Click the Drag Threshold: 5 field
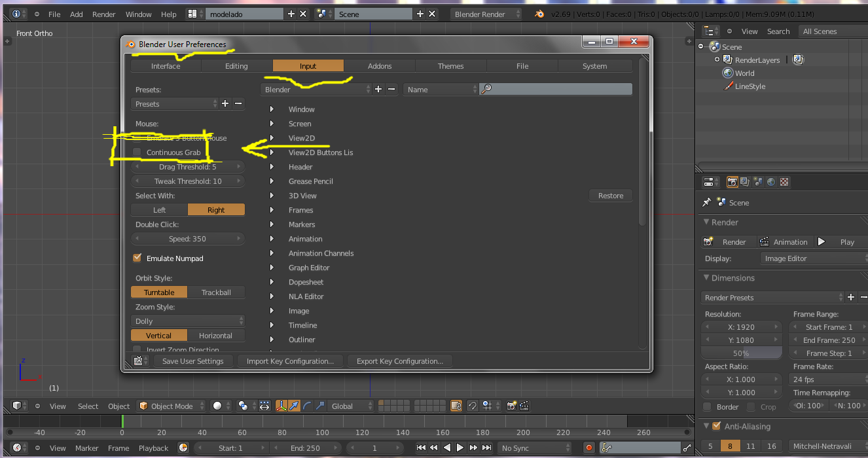 (x=188, y=167)
